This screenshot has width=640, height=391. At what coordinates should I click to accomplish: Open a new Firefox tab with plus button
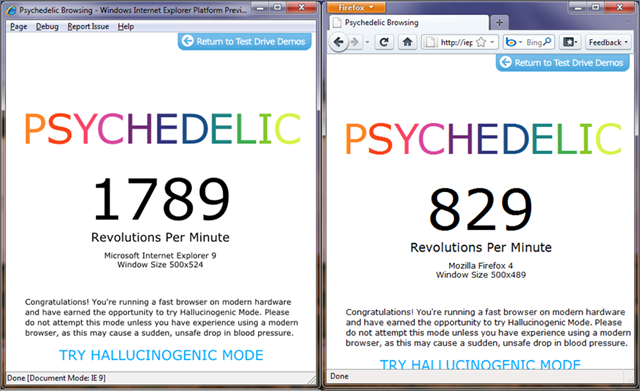(499, 22)
